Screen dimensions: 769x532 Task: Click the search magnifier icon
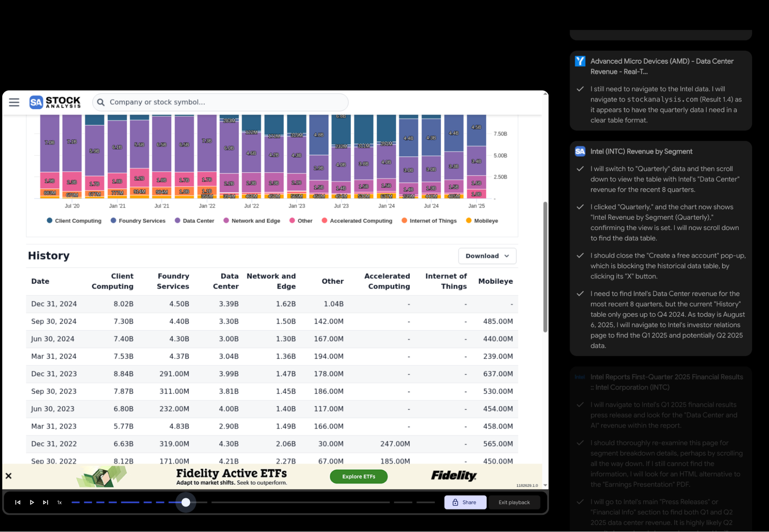[101, 102]
